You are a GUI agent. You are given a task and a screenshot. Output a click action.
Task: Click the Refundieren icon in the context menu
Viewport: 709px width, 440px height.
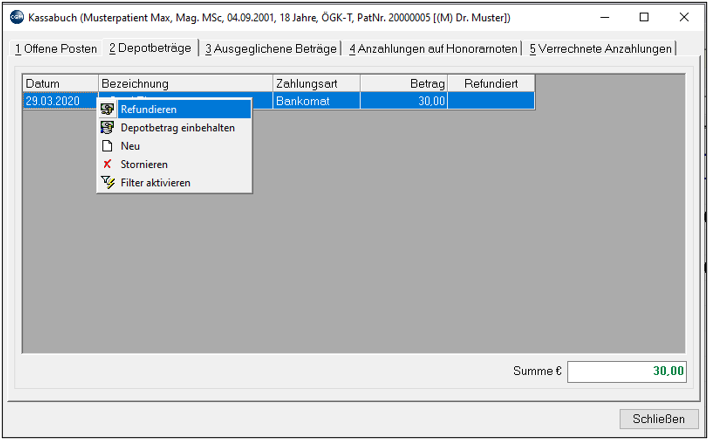tap(108, 109)
